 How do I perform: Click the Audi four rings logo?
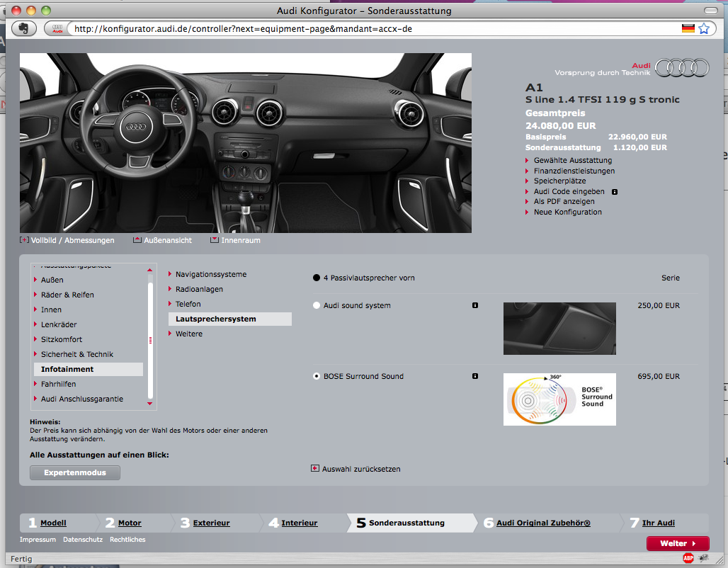click(x=682, y=68)
